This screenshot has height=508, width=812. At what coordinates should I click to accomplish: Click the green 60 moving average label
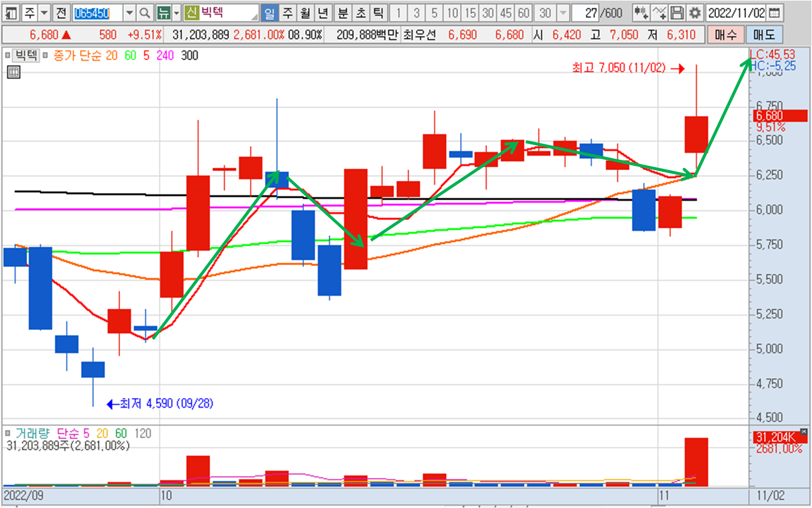pos(130,56)
